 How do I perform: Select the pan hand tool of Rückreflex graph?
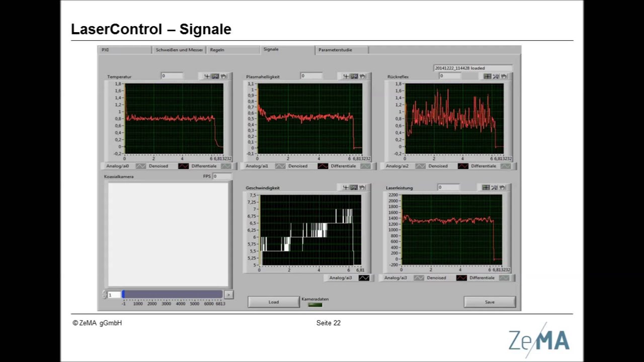click(x=504, y=76)
